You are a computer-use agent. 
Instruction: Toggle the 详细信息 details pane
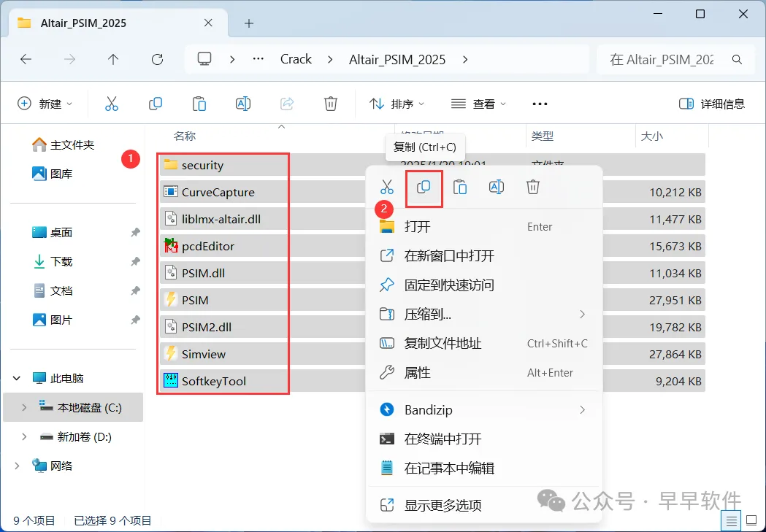712,104
